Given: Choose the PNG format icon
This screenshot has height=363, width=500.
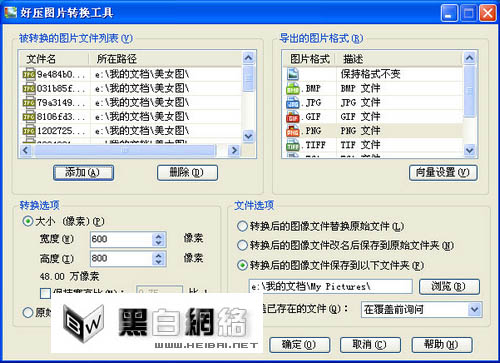Looking at the screenshot, I should pyautogui.click(x=293, y=131).
